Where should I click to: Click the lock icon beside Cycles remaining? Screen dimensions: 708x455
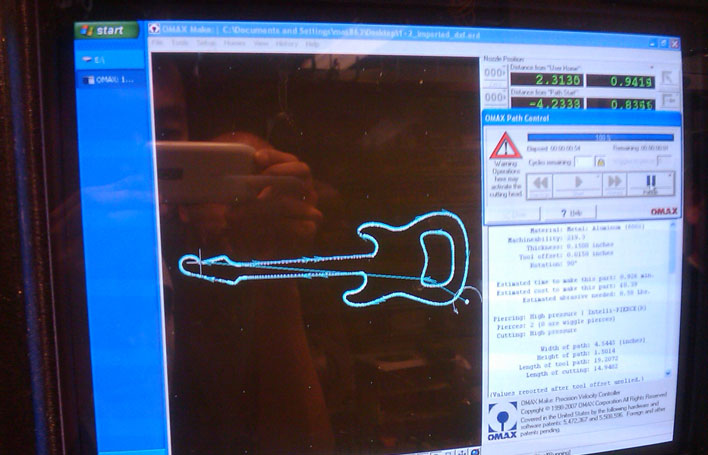(600, 161)
